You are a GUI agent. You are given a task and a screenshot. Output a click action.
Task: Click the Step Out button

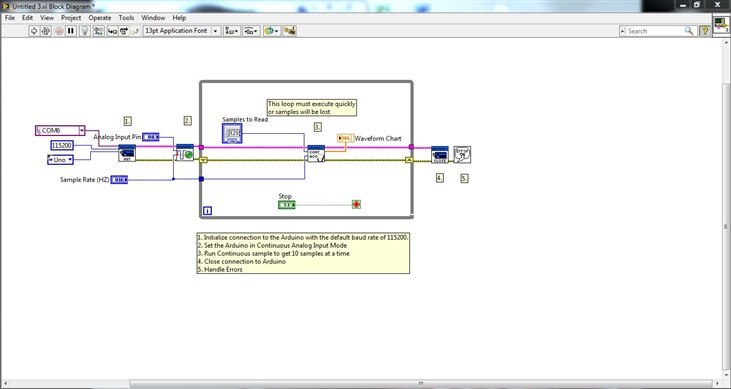[x=135, y=31]
